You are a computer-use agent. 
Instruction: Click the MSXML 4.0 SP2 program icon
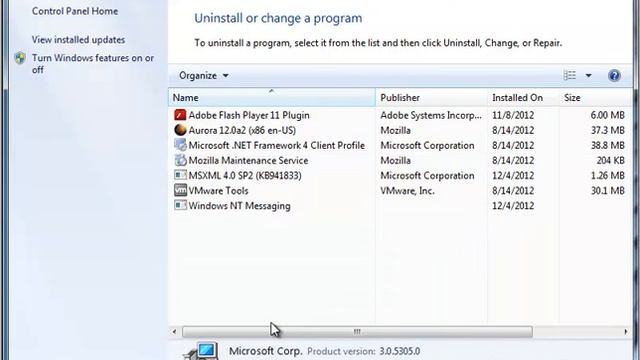(x=180, y=175)
